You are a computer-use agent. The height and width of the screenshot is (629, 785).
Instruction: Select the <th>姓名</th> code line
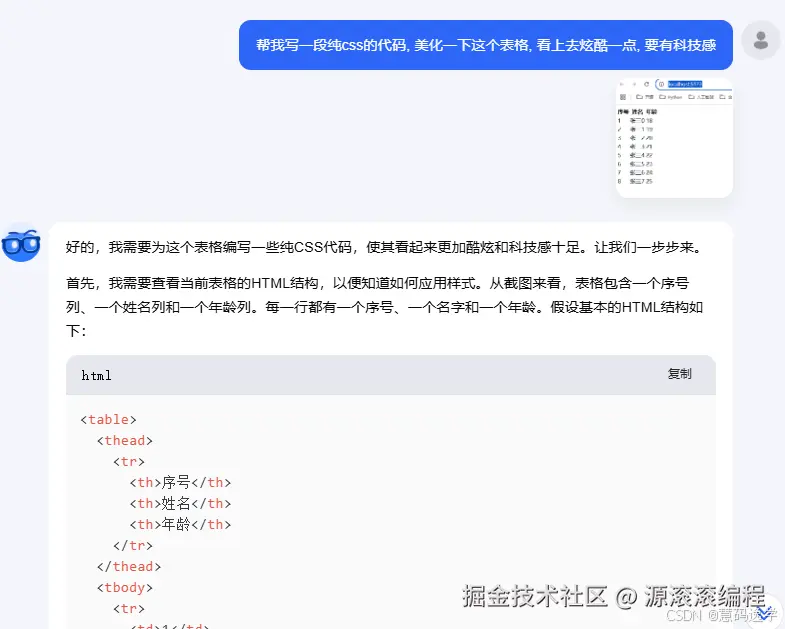click(x=180, y=503)
